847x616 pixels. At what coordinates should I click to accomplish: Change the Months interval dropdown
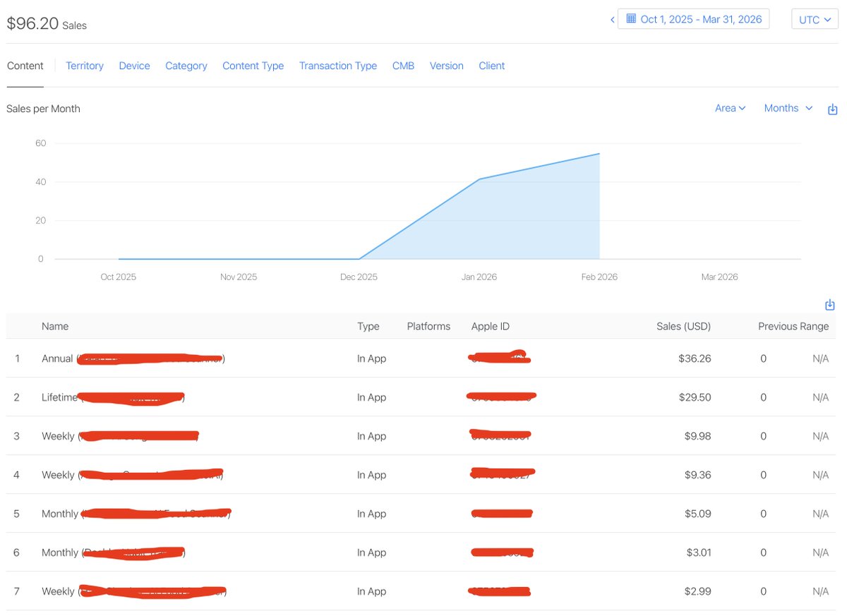[788, 108]
